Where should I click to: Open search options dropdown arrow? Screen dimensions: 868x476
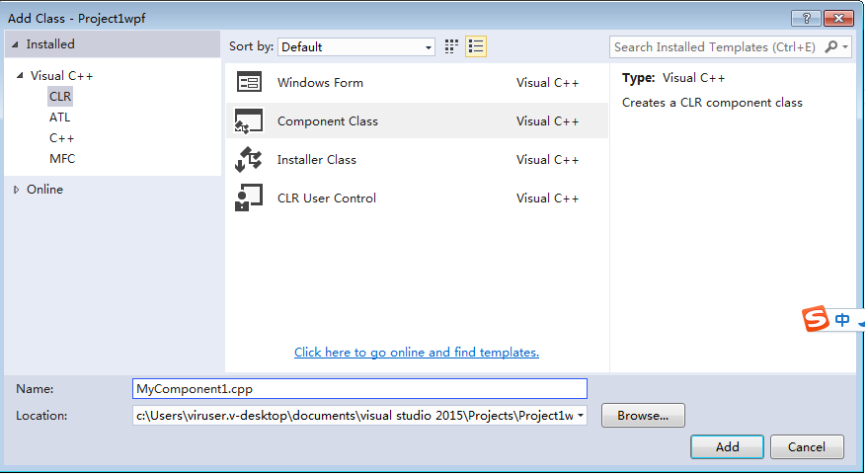coord(845,47)
